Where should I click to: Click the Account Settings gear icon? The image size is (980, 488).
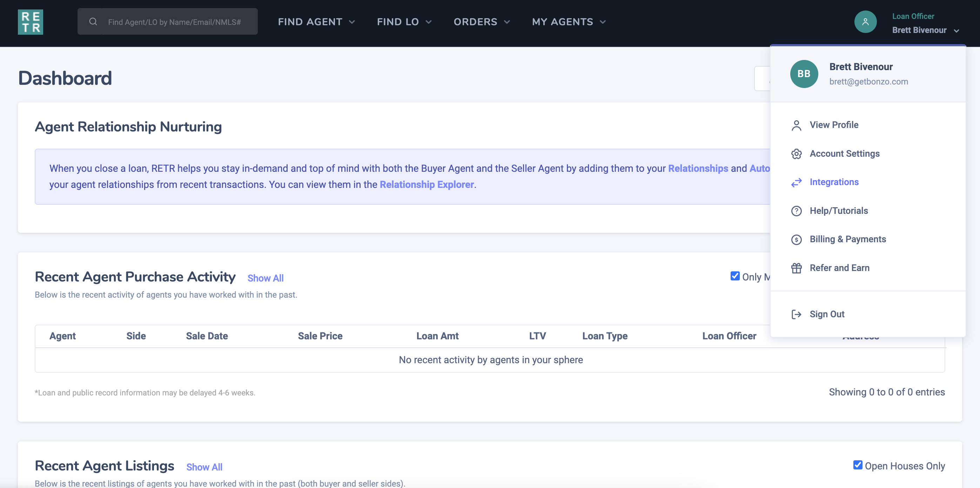click(797, 154)
